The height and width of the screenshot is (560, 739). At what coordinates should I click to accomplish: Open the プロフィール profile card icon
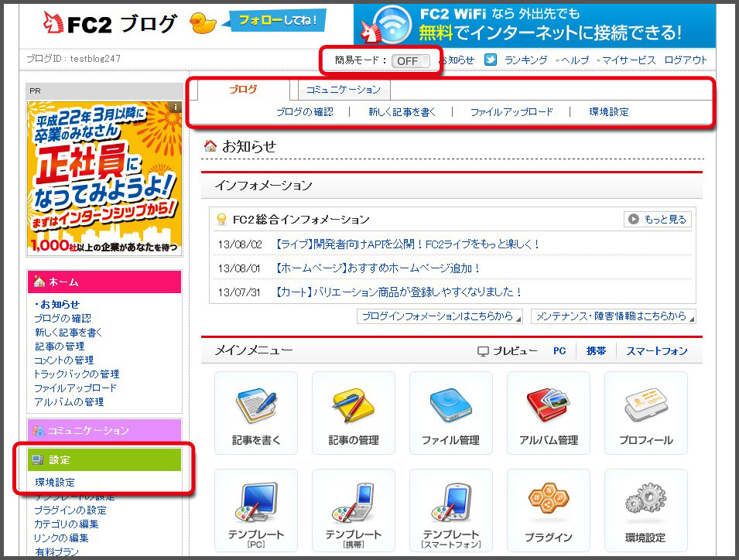pos(646,413)
